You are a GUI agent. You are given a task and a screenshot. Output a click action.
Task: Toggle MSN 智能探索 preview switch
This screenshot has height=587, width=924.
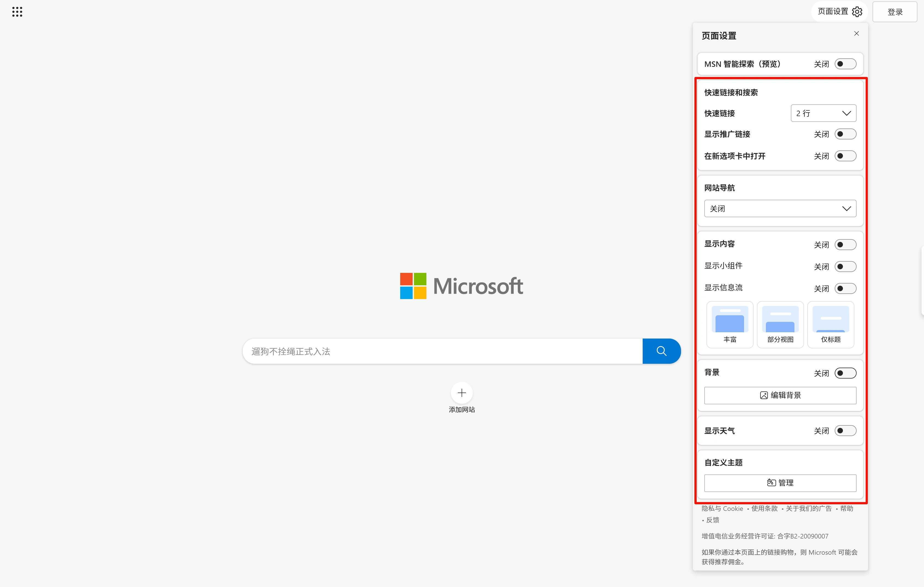point(845,64)
